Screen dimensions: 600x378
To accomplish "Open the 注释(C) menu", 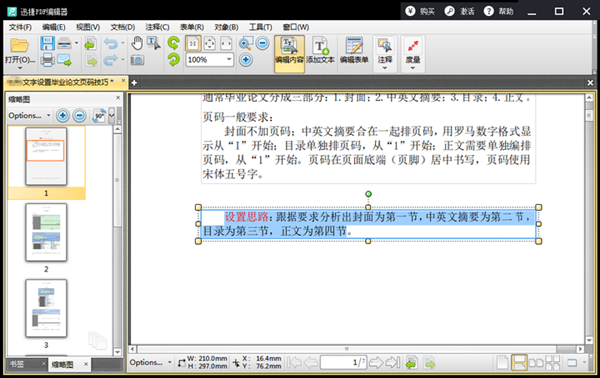I will pyautogui.click(x=157, y=27).
